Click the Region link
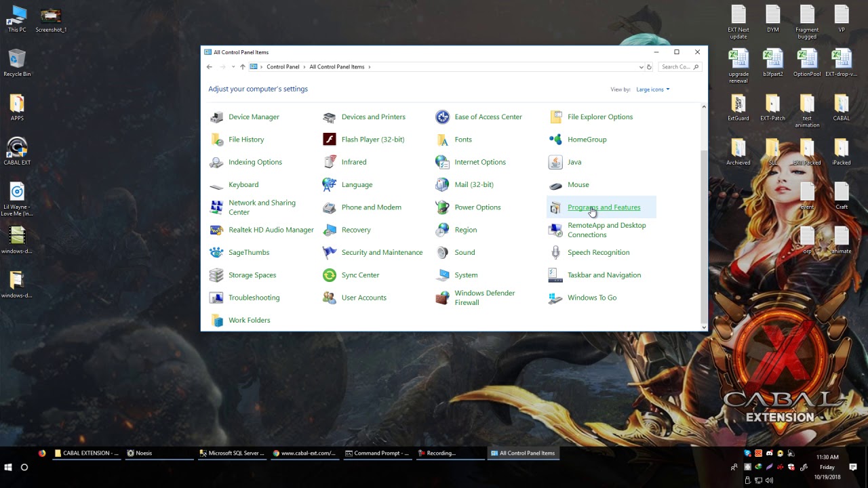 [x=466, y=230]
